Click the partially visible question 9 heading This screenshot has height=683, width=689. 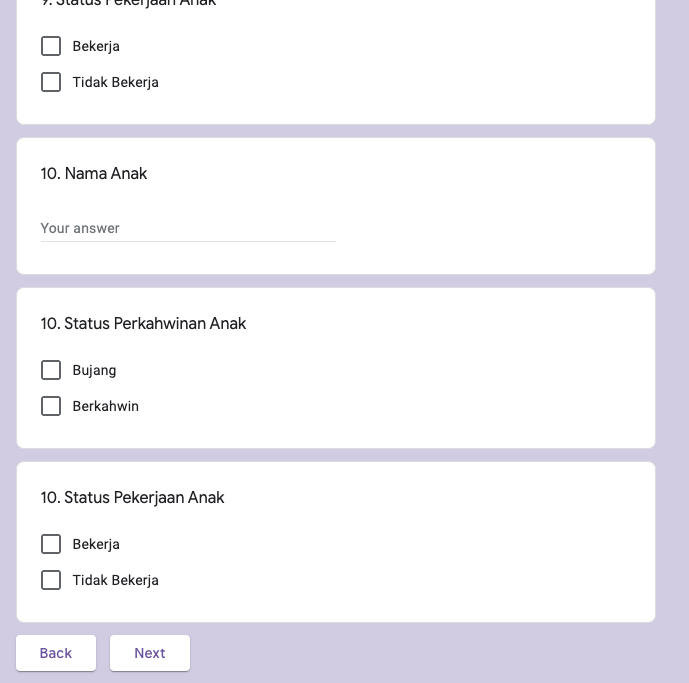click(x=129, y=4)
